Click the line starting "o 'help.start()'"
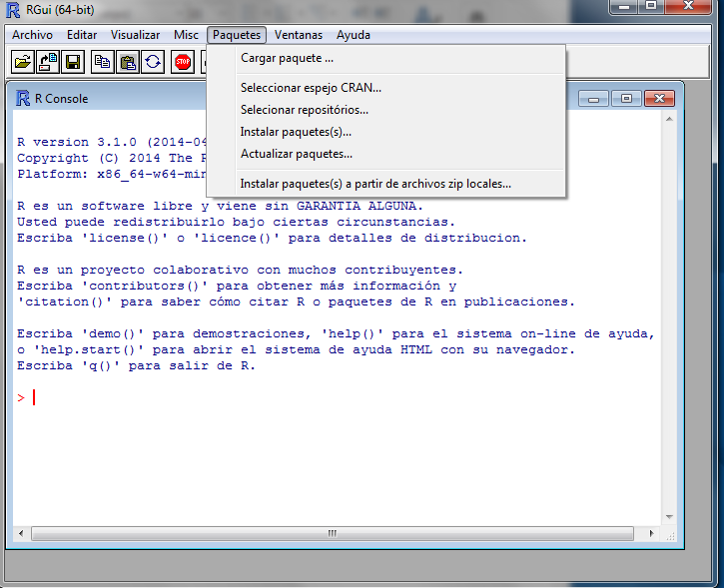 pyautogui.click(x=296, y=349)
